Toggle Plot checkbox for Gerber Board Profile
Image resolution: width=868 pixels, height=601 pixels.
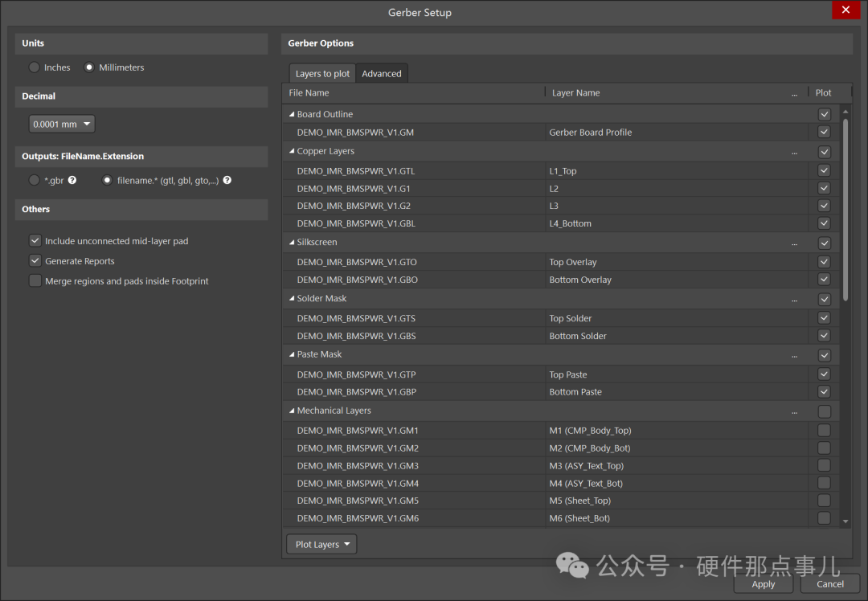click(825, 132)
